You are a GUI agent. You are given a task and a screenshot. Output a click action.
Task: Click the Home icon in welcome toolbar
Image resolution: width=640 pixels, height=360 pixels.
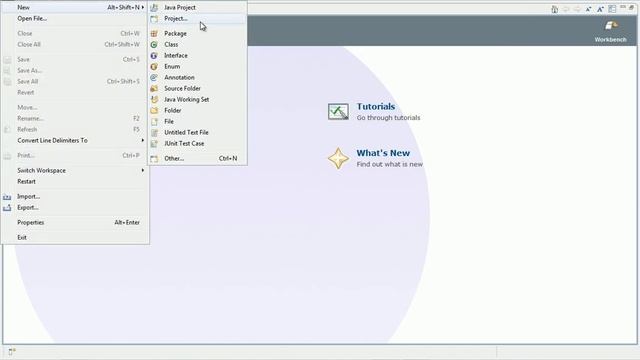coord(554,9)
